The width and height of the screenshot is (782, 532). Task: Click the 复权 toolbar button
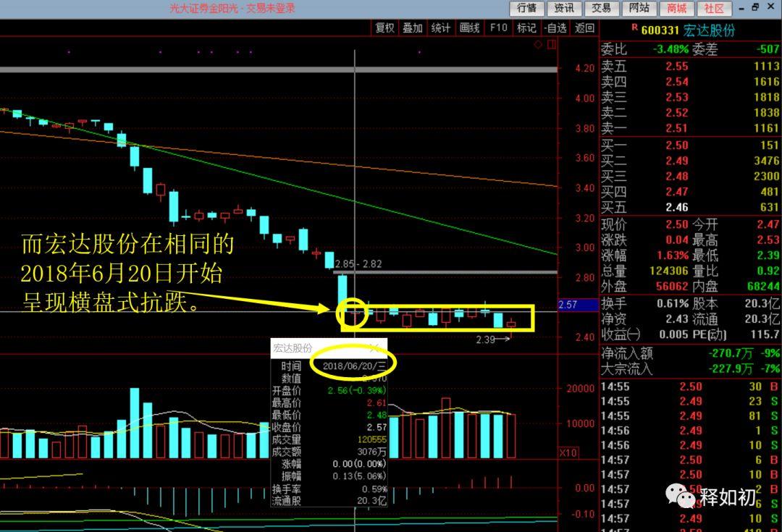point(384,28)
